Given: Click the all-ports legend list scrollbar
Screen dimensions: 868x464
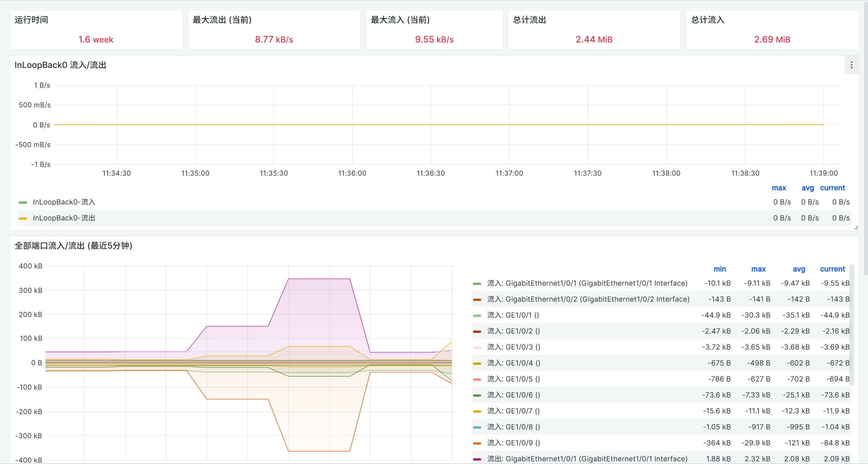Looking at the screenshot, I should 852,324.
